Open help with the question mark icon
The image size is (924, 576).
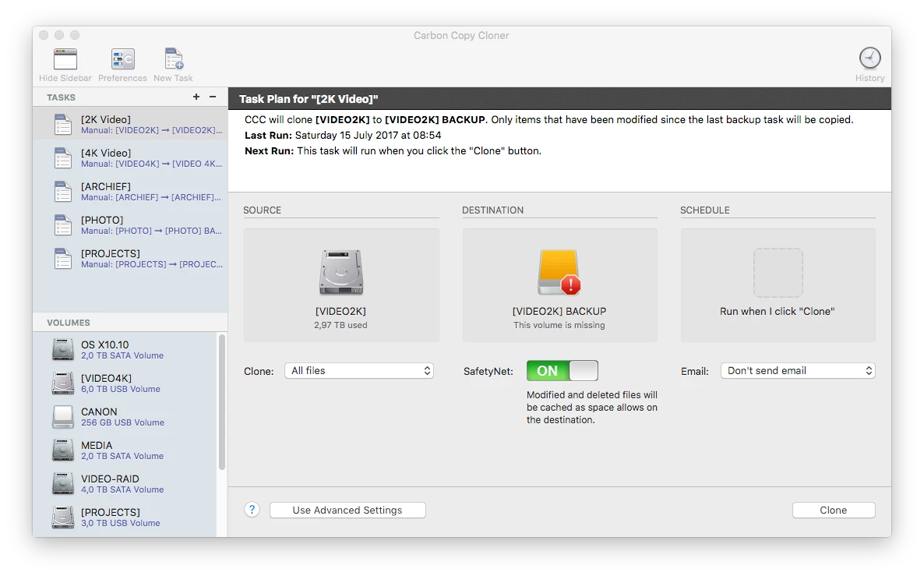(252, 510)
